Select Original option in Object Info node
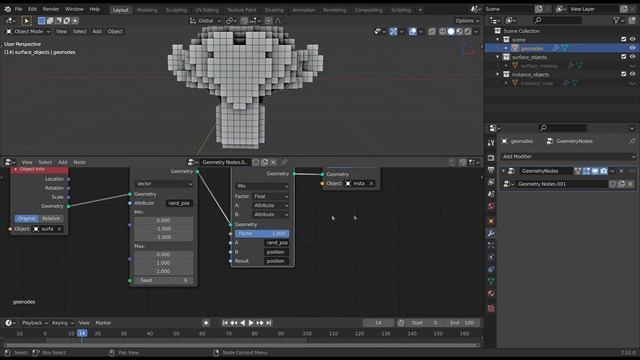Viewport: 640px width, 360px height. point(26,218)
